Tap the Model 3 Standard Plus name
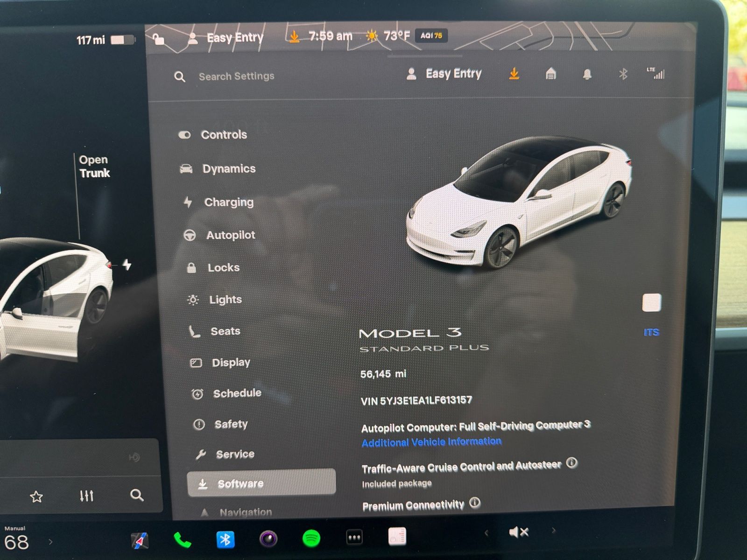 (424, 339)
